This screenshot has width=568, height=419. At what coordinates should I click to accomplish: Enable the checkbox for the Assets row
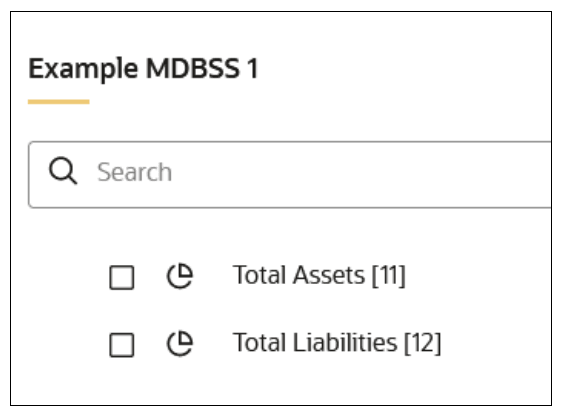(122, 277)
